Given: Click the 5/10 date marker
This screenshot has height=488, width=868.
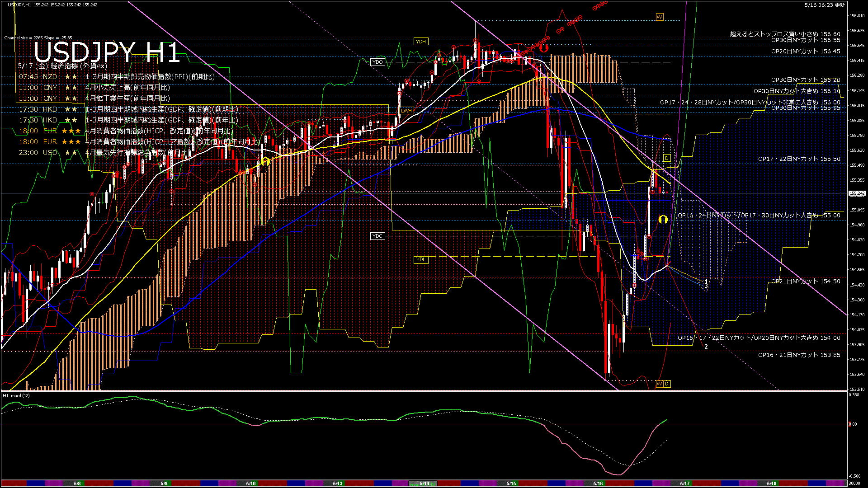Looking at the screenshot, I should click(x=251, y=483).
